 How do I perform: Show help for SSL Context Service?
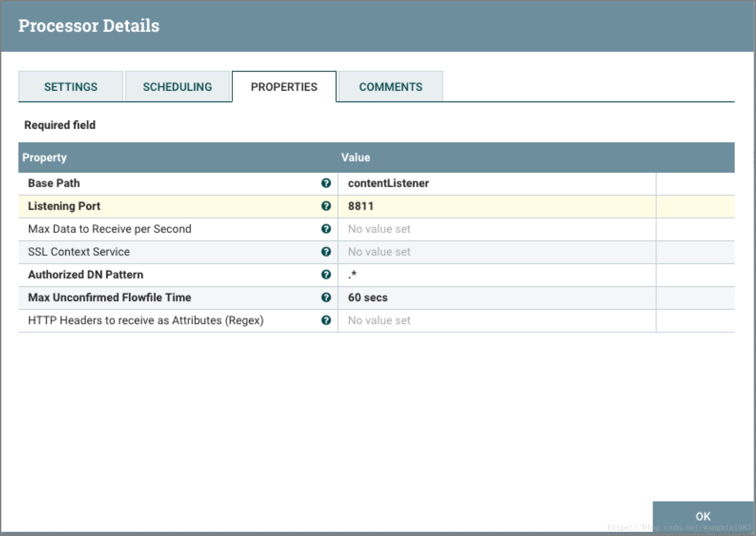tap(326, 252)
